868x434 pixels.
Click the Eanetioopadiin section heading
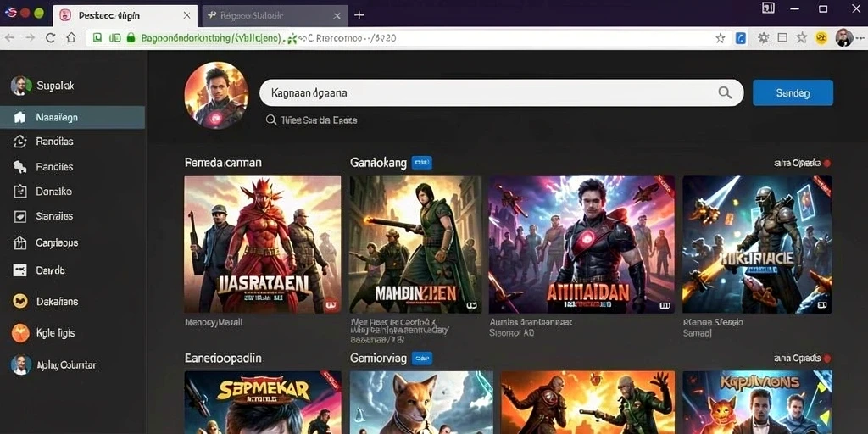[223, 359]
